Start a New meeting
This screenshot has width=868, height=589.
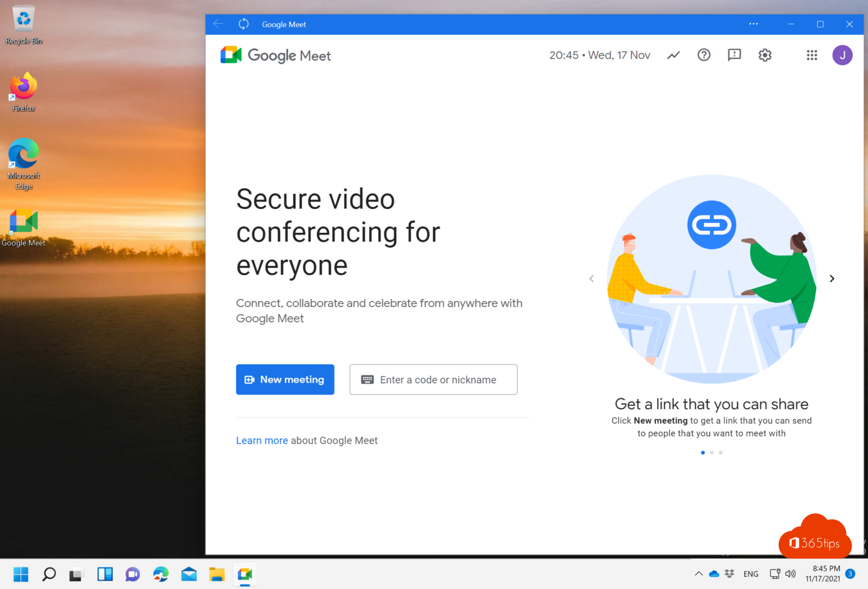285,379
